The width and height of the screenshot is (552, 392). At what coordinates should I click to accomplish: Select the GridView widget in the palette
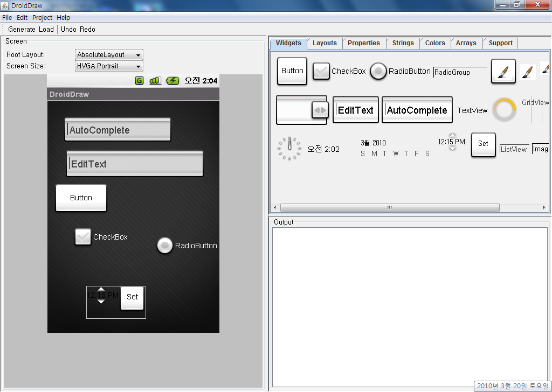pyautogui.click(x=535, y=110)
